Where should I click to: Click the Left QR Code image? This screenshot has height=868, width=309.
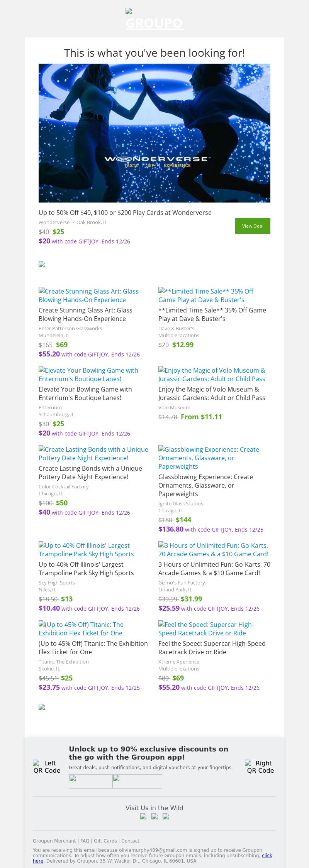(x=47, y=767)
